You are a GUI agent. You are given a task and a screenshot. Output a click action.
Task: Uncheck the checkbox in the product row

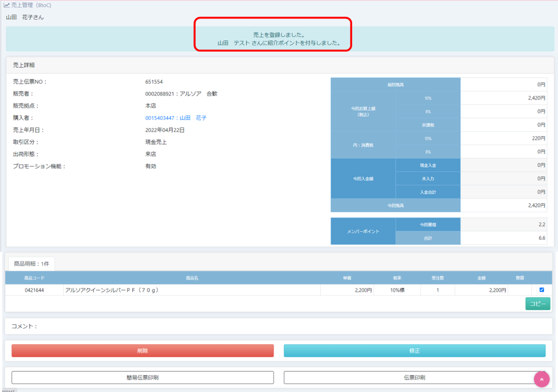(541, 290)
